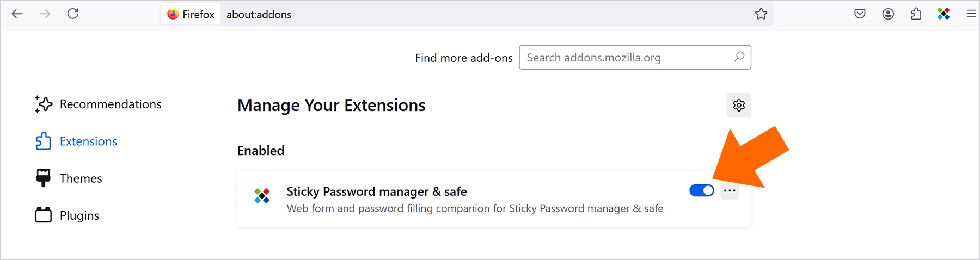Open the Firefox account icon
This screenshot has width=980, height=260.
(888, 14)
